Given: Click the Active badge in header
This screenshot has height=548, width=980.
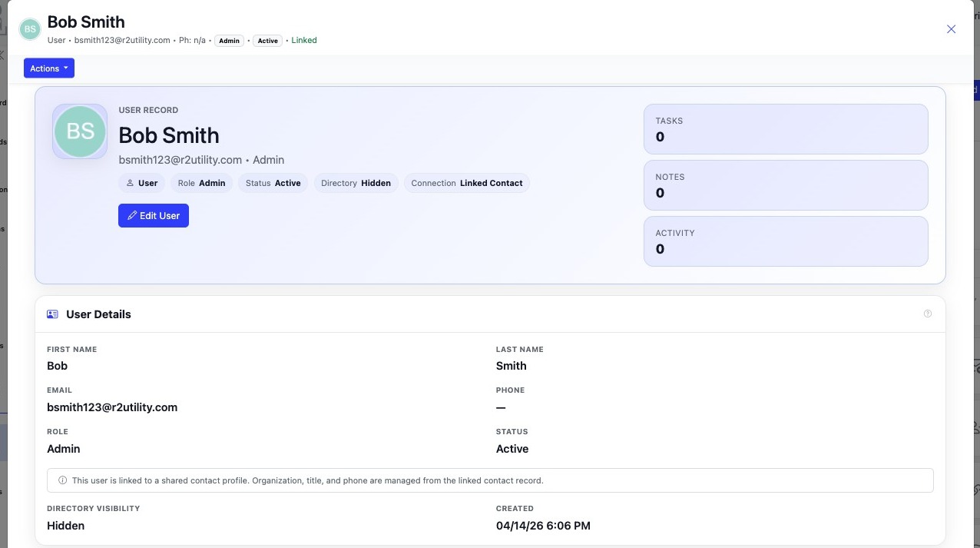Looking at the screenshot, I should point(268,41).
